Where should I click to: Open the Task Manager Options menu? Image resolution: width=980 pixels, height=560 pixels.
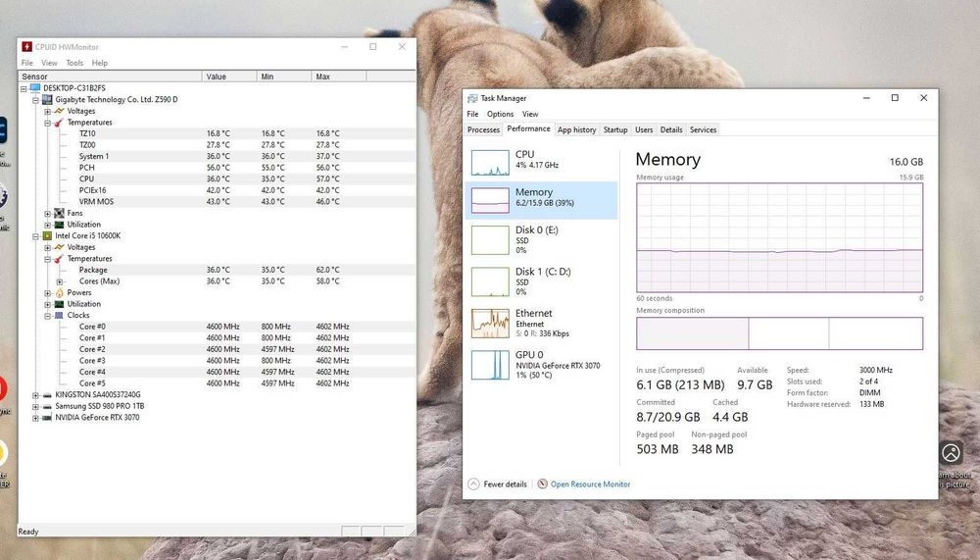[500, 114]
